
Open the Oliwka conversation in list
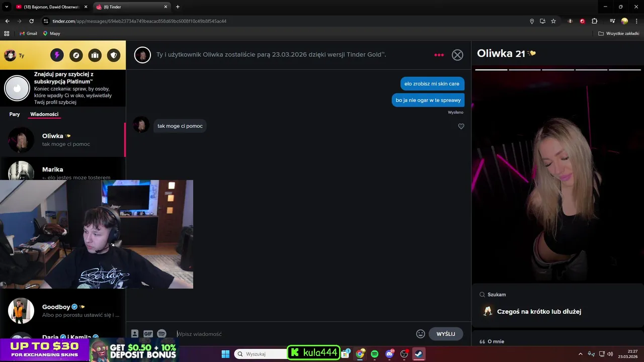pos(62,140)
